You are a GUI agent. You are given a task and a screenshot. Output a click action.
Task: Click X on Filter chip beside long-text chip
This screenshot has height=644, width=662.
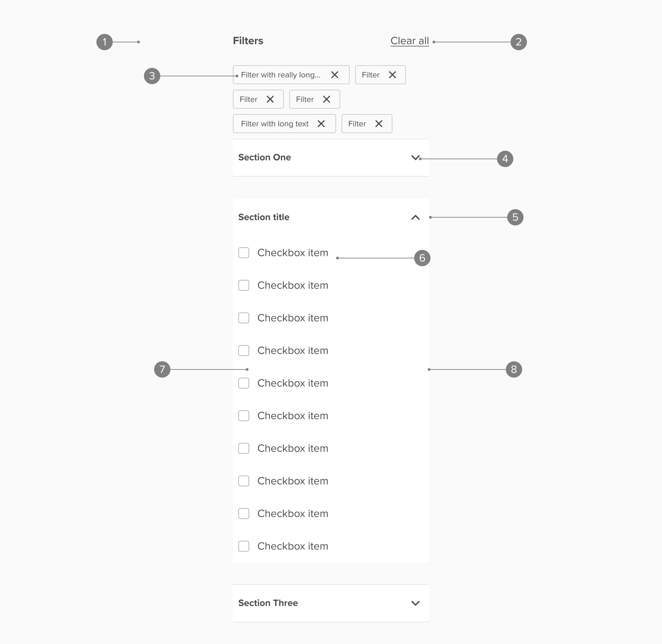coord(379,124)
